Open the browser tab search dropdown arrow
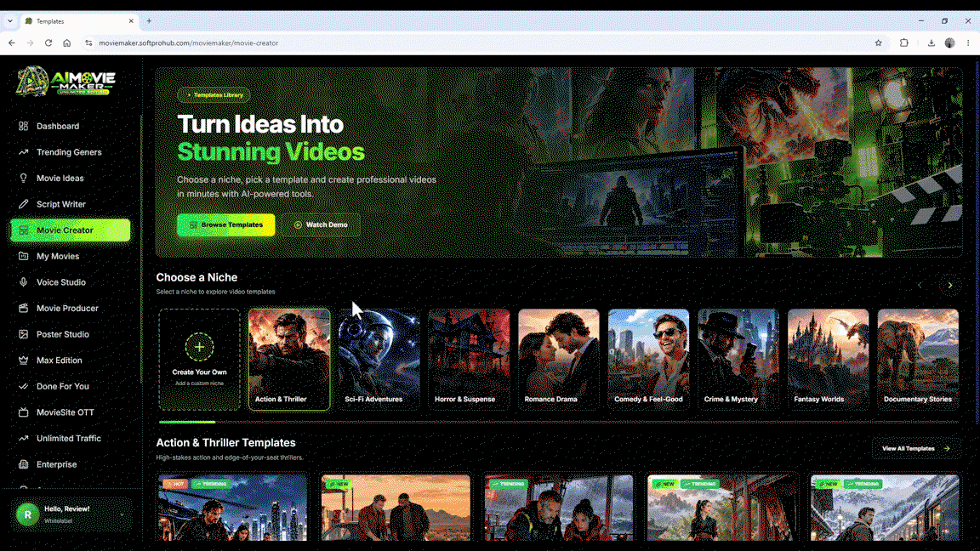Image resolution: width=980 pixels, height=551 pixels. [10, 21]
